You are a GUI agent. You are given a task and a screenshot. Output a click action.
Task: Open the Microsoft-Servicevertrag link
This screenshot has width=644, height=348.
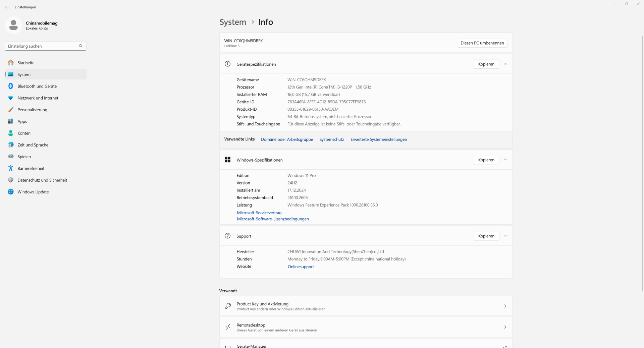[x=259, y=213]
